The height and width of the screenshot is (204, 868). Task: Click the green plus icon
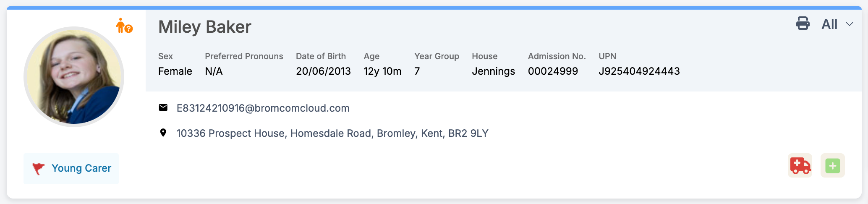click(833, 165)
